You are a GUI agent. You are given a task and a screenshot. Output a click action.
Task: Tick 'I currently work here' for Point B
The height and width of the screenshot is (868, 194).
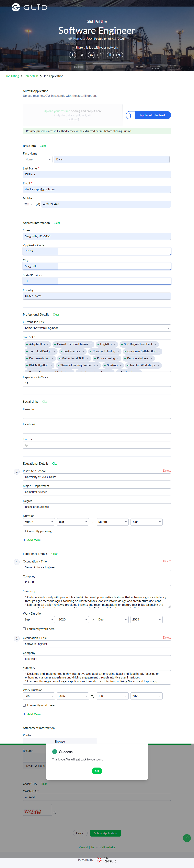(24, 629)
